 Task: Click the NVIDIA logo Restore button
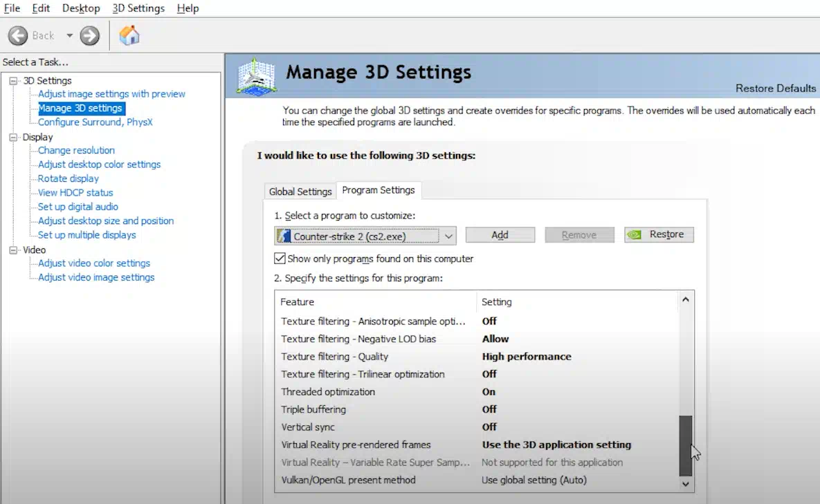point(659,235)
